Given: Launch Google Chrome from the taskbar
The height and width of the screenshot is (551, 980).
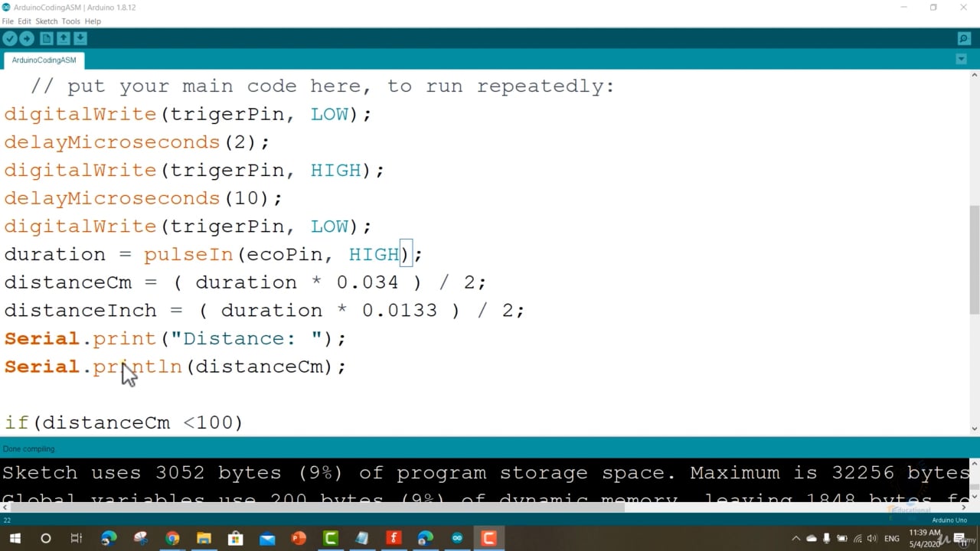Looking at the screenshot, I should [172, 539].
